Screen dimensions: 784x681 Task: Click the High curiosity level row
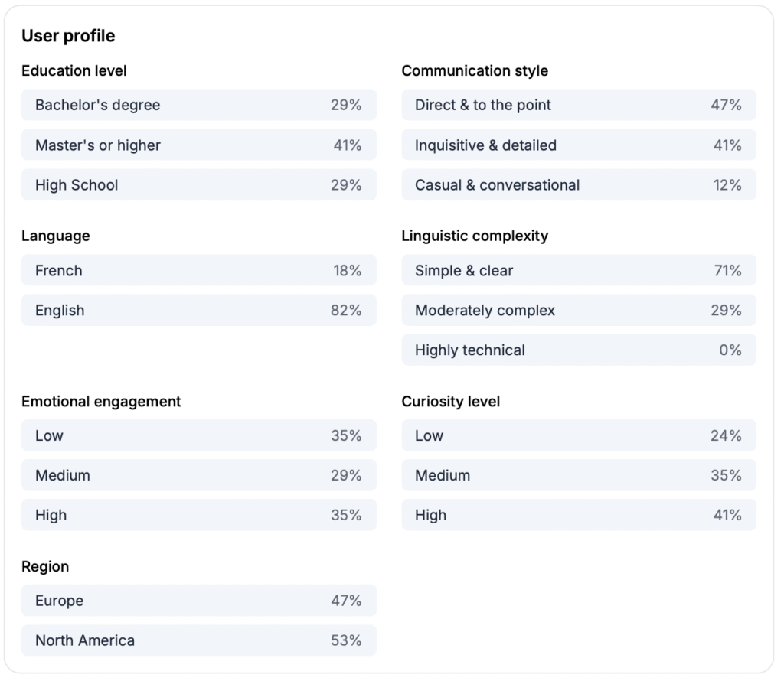[578, 515]
